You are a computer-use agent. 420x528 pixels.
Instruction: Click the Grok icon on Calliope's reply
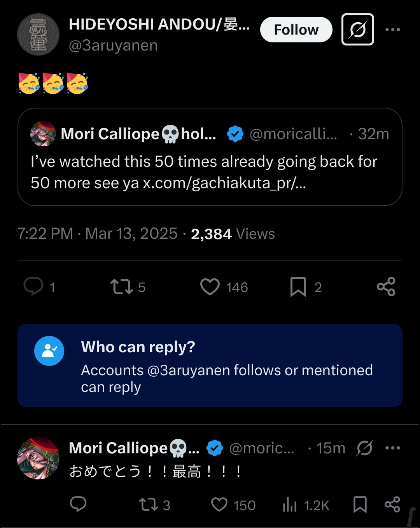tap(364, 448)
